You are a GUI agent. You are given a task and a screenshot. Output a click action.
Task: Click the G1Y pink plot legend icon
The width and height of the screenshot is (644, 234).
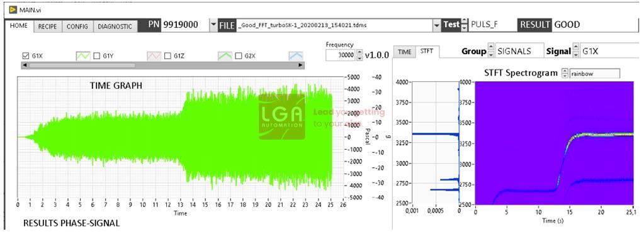[x=154, y=56]
